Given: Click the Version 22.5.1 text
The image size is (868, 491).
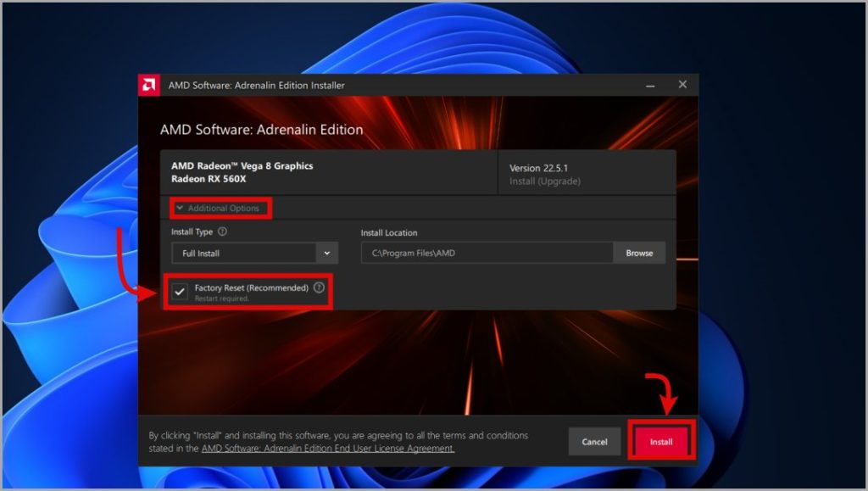Looking at the screenshot, I should pyautogui.click(x=538, y=168).
